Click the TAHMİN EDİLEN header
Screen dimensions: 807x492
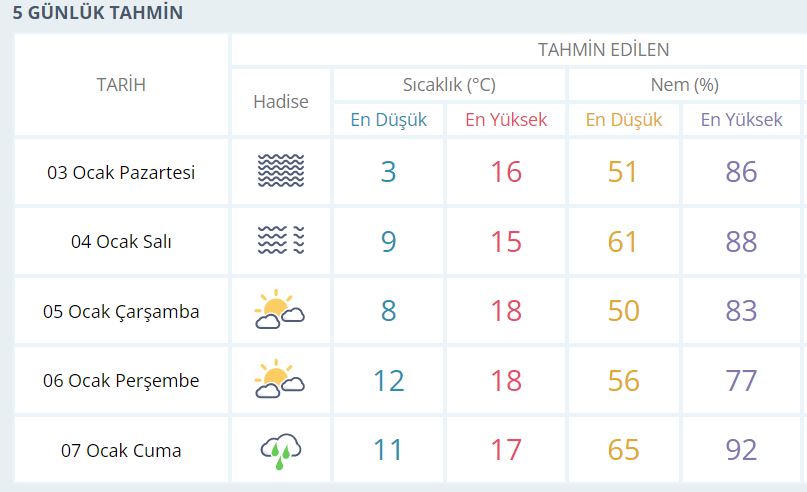[x=603, y=50]
